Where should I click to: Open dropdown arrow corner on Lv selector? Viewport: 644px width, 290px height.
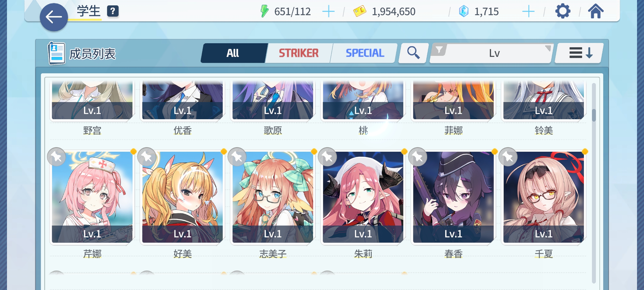(x=548, y=48)
